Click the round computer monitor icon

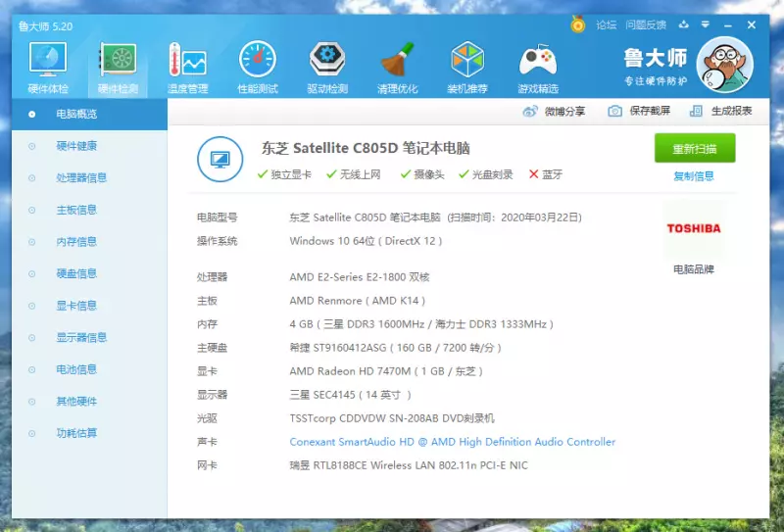[x=220, y=159]
